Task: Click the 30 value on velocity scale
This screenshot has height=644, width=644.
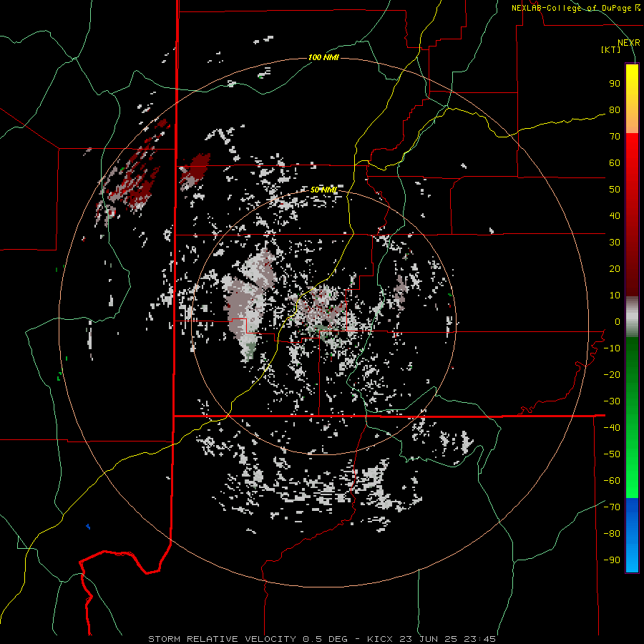Action: tap(615, 243)
